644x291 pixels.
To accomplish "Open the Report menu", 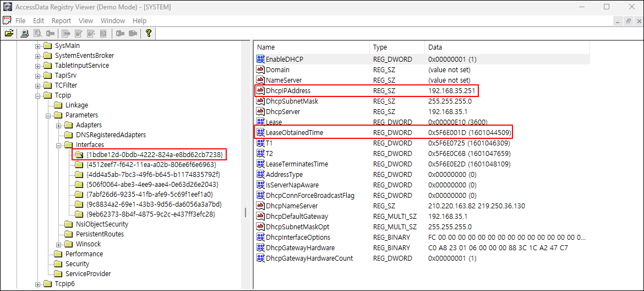I will click(x=61, y=20).
